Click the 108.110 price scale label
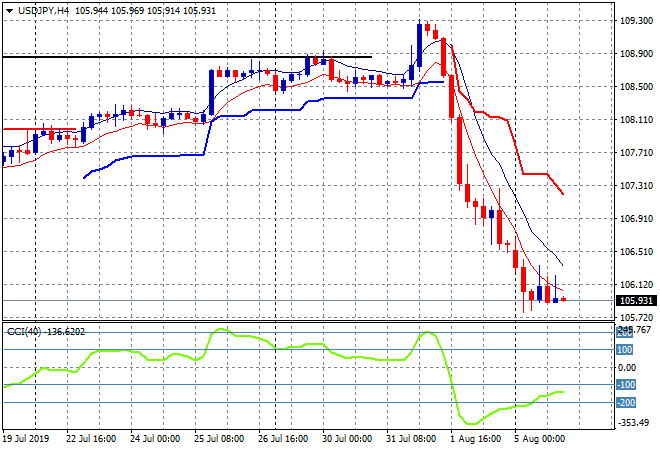Viewport: 660px width, 450px height. click(636, 120)
